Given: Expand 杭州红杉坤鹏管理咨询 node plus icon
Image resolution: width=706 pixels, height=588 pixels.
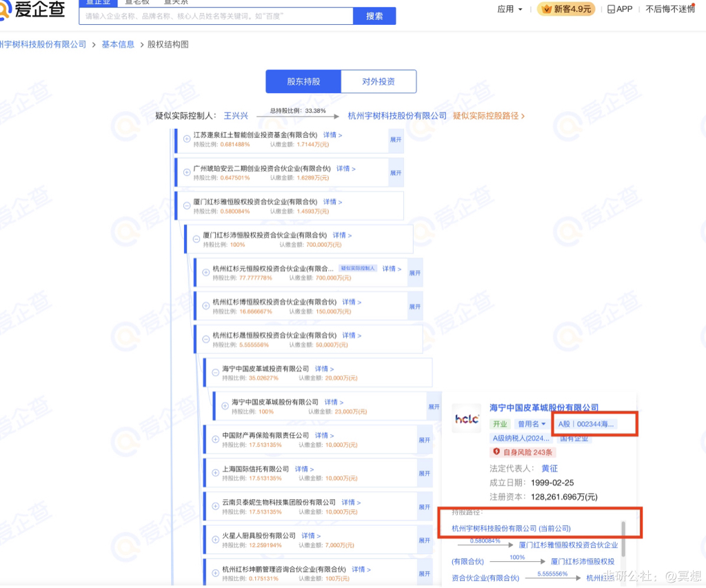Looking at the screenshot, I should (x=215, y=573).
